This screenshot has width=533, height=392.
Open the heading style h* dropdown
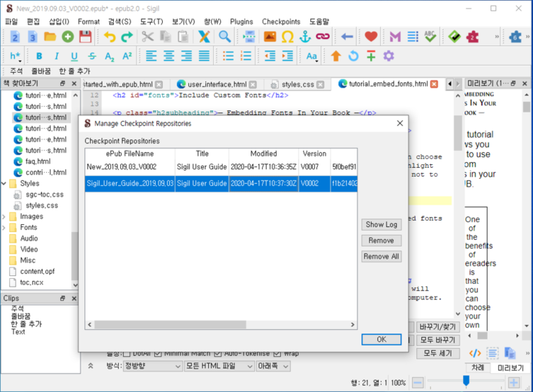(15, 56)
